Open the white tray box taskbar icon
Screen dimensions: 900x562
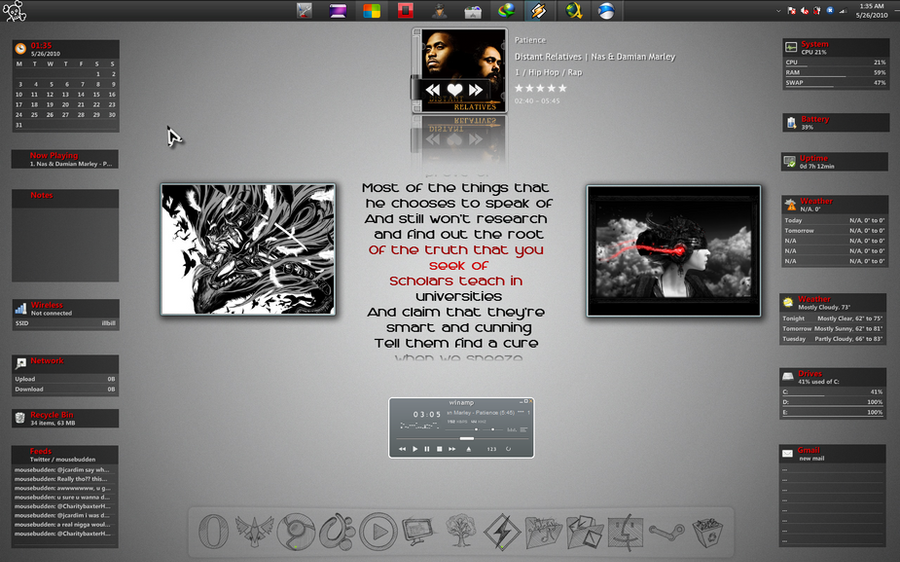pyautogui.click(x=473, y=10)
